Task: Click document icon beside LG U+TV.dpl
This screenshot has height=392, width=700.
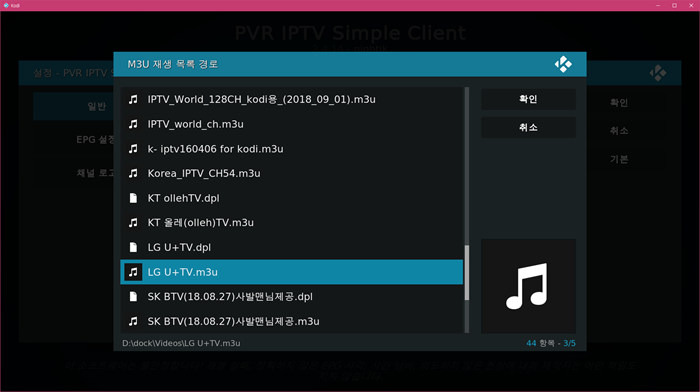Action: [x=133, y=247]
